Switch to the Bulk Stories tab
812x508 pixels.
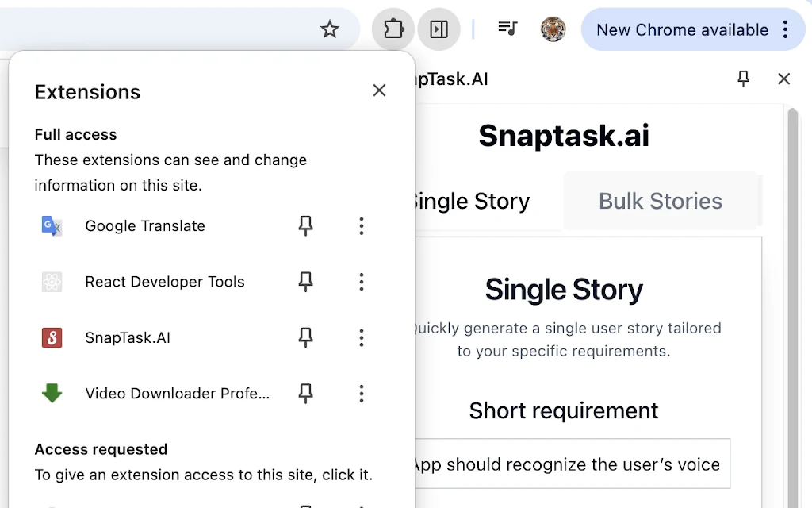pyautogui.click(x=660, y=201)
